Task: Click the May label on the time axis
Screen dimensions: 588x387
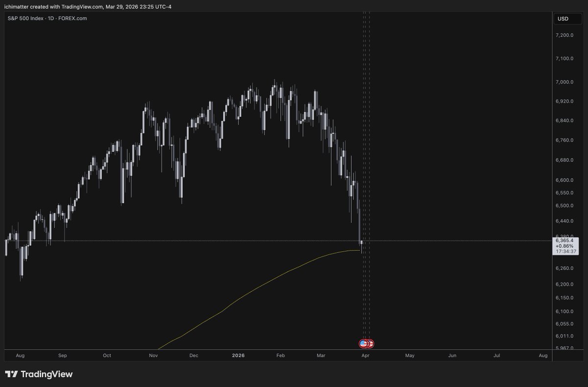Action: click(x=410, y=355)
